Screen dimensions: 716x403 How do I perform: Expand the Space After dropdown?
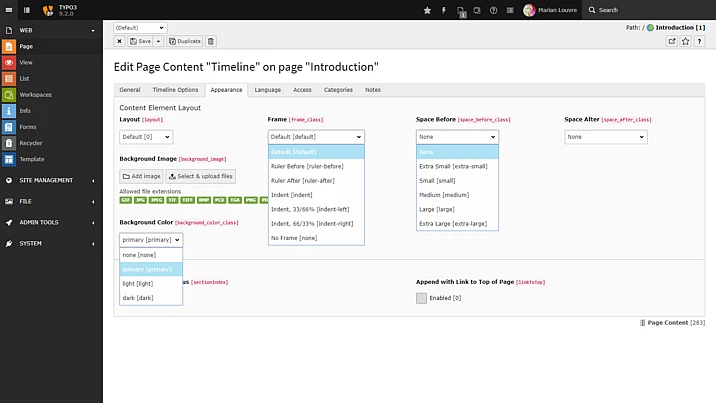coord(605,137)
